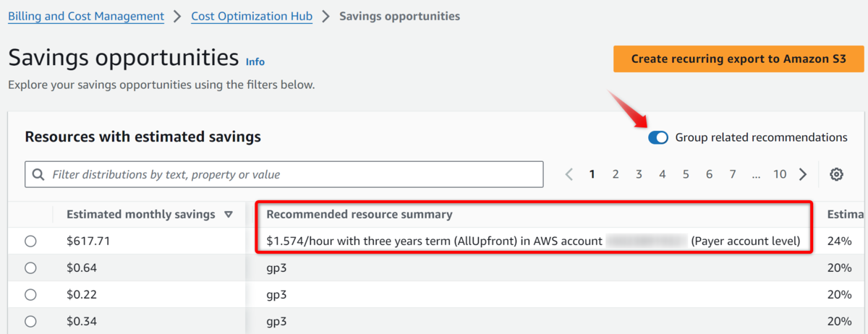868x334 pixels.
Task: Focus the filter distributions text field
Action: [x=284, y=174]
